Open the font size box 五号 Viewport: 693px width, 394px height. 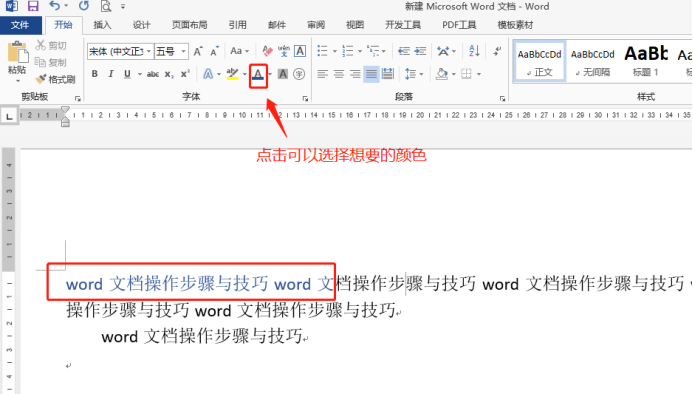pyautogui.click(x=171, y=51)
